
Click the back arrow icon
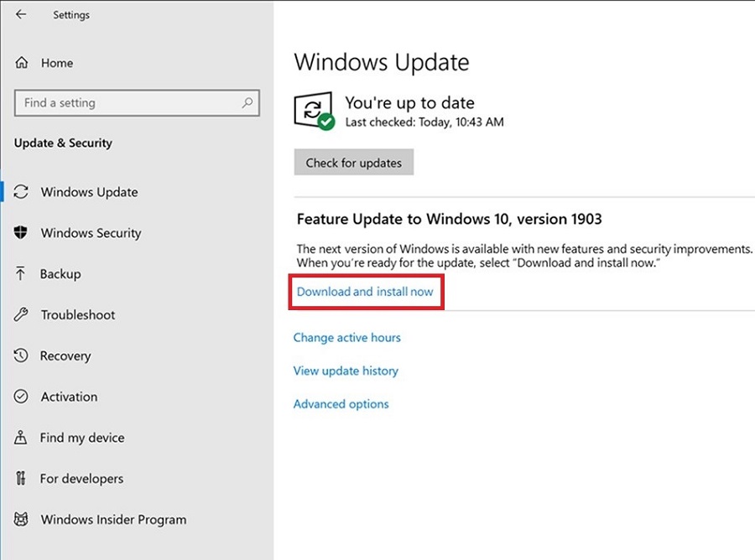click(x=21, y=14)
